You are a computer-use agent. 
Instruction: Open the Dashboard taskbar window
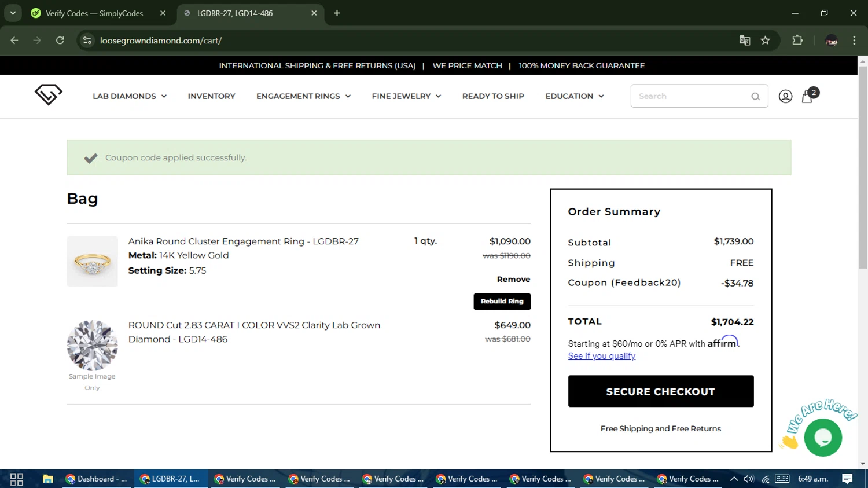pos(97,479)
